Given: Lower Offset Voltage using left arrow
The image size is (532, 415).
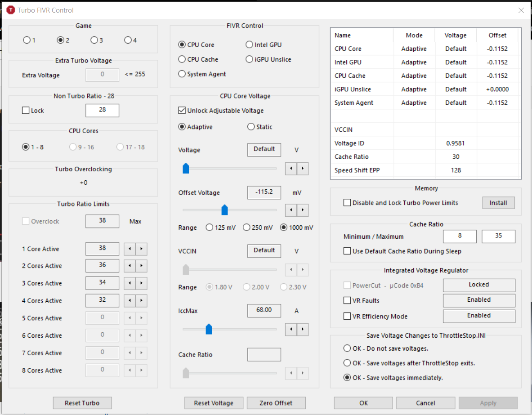Looking at the screenshot, I should (x=291, y=210).
